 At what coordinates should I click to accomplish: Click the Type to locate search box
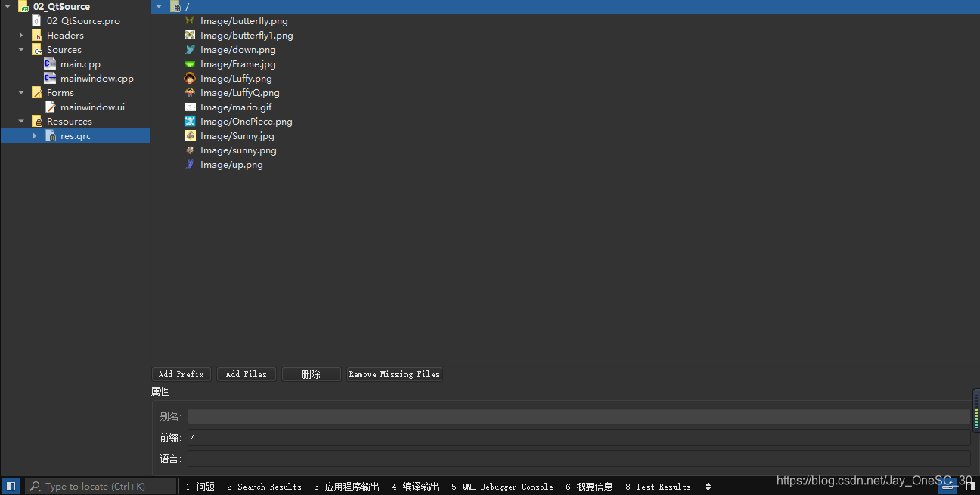tap(101, 487)
